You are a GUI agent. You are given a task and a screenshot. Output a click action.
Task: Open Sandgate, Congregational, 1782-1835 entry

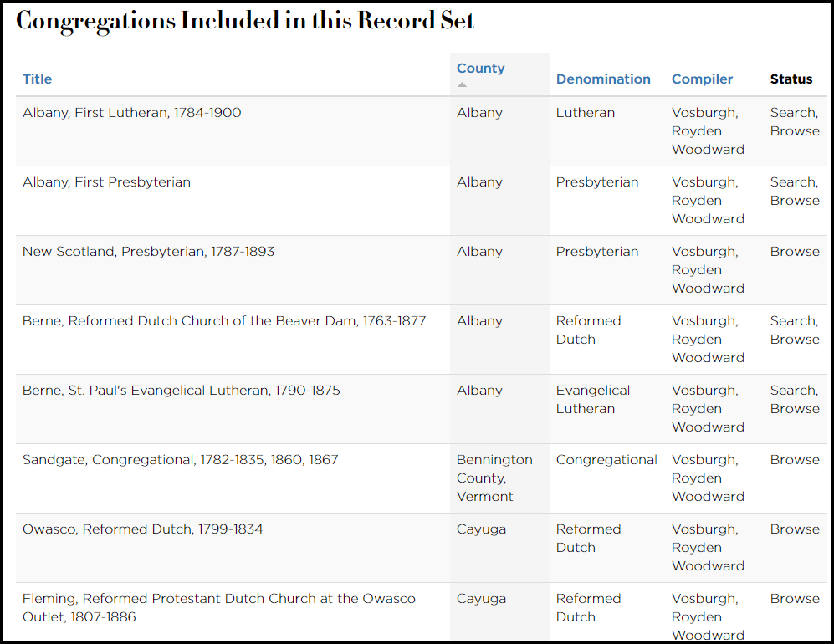click(x=180, y=460)
